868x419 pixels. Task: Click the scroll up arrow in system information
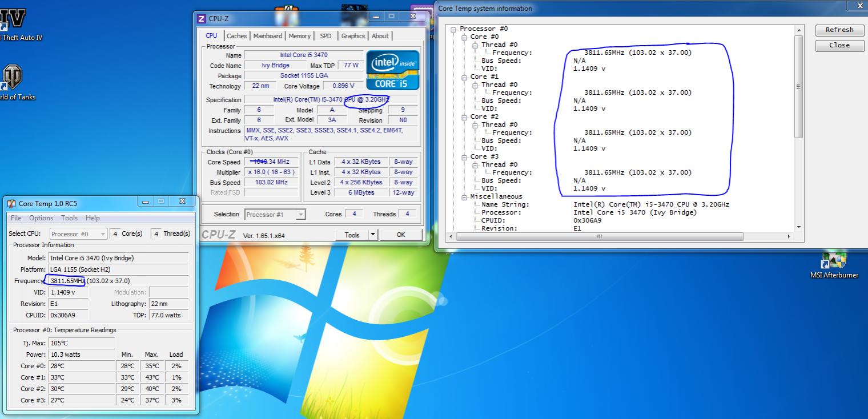(798, 30)
